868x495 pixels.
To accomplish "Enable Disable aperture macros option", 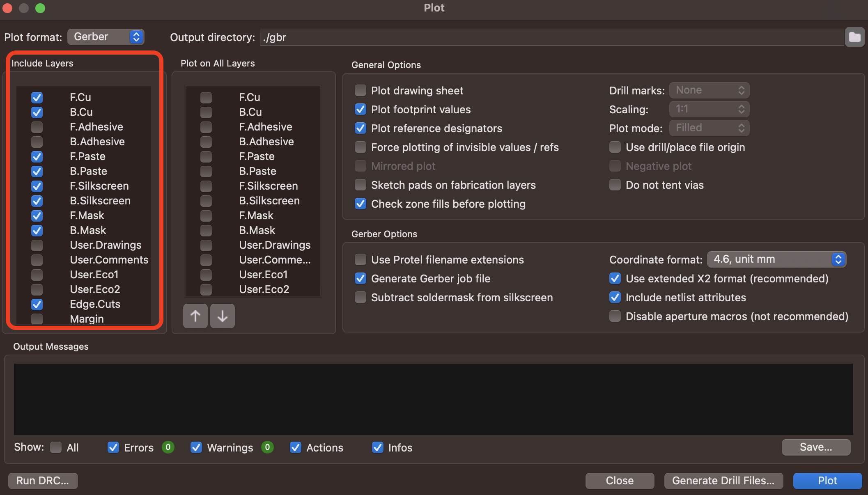I will 615,316.
